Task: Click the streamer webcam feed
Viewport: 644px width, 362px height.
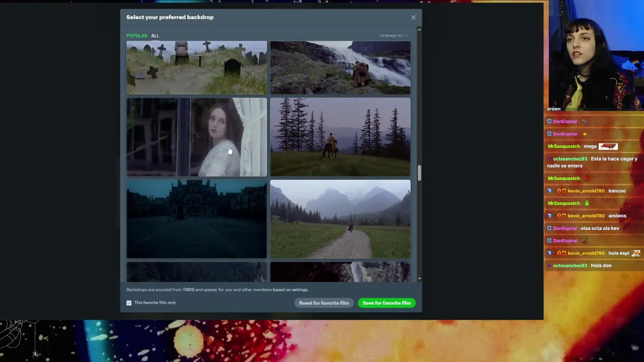Action: 595,55
